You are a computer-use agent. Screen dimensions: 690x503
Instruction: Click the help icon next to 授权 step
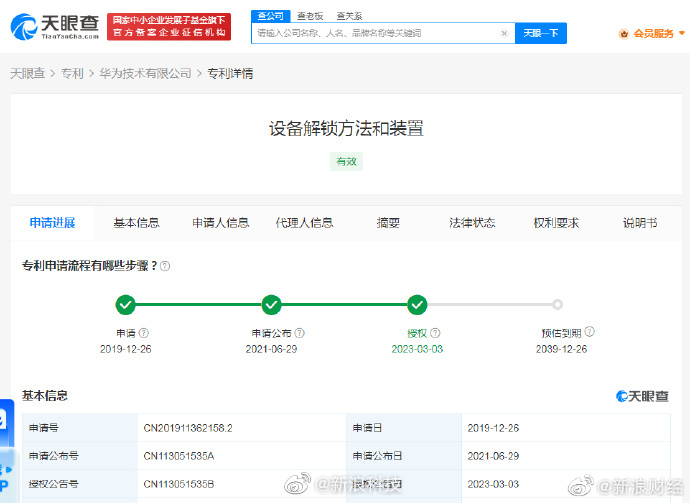click(x=434, y=333)
